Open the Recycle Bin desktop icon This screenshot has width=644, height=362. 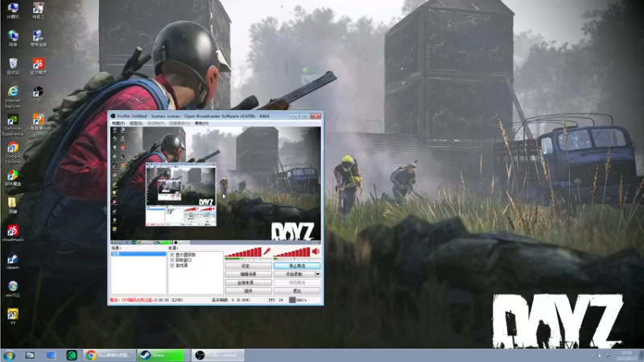click(13, 67)
